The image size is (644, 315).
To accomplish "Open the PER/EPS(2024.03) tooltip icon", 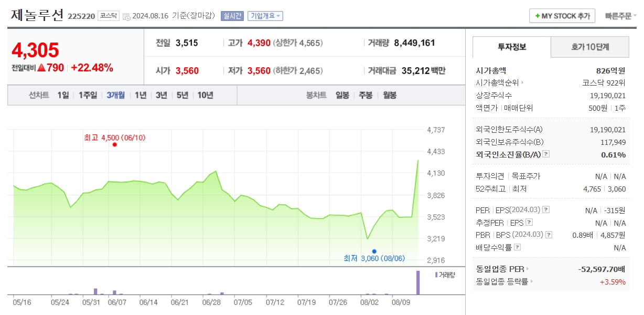I will 546,209.
